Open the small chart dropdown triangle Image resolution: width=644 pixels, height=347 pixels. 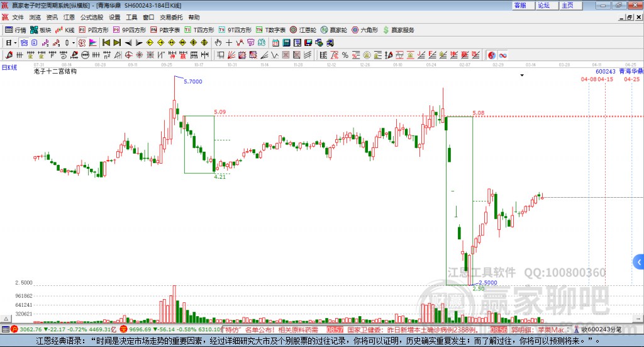(x=522, y=76)
